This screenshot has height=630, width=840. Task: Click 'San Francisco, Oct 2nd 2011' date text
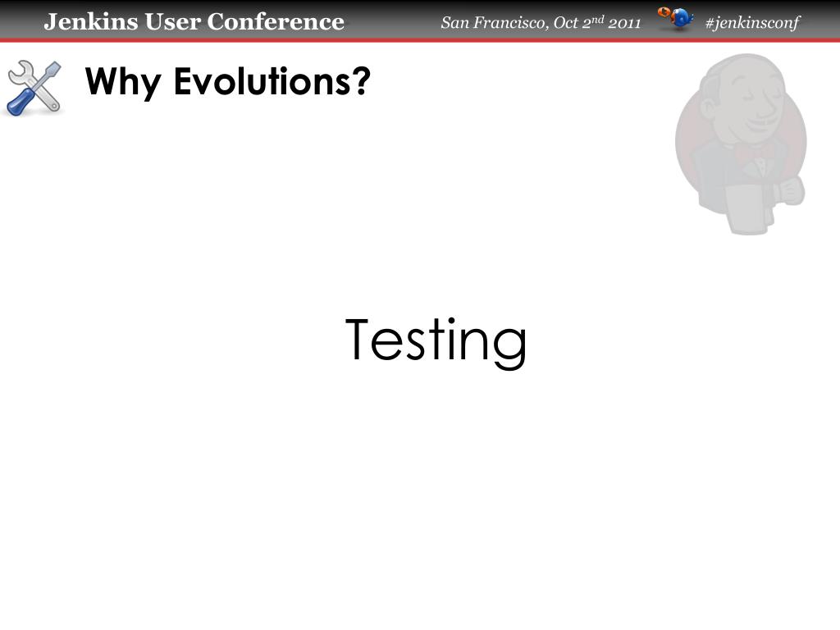click(541, 22)
